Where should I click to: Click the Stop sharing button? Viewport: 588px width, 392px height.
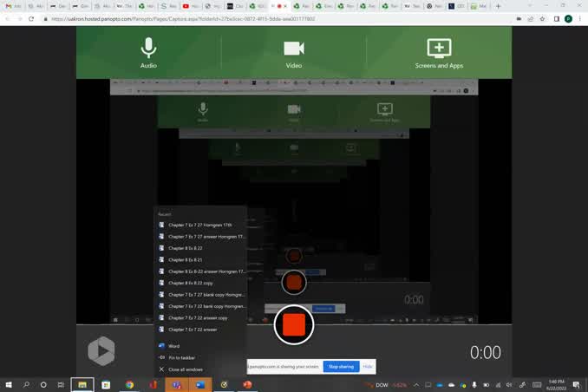pyautogui.click(x=341, y=367)
